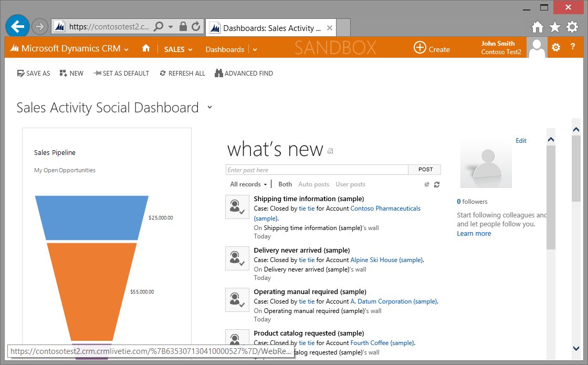The width and height of the screenshot is (588, 365).
Task: Open the Dashboards navigation item
Action: click(225, 49)
